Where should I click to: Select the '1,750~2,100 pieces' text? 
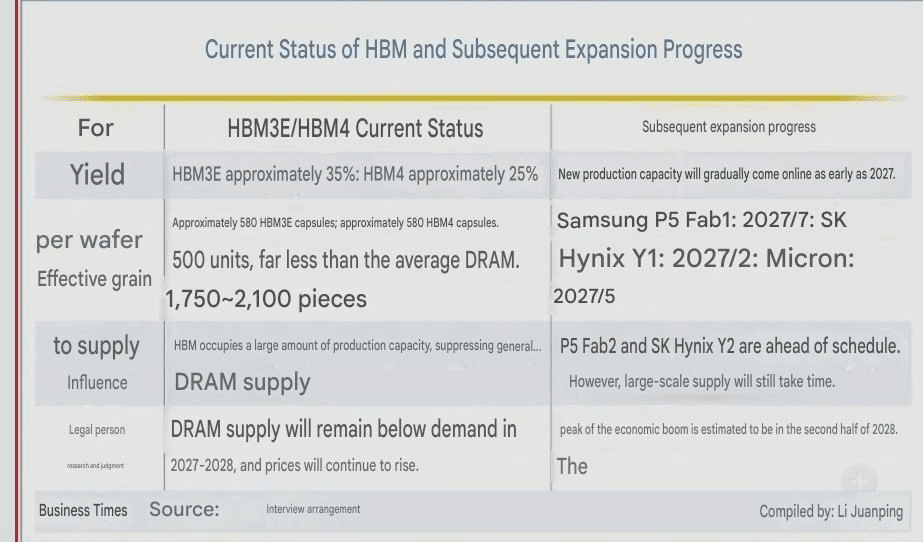click(266, 299)
